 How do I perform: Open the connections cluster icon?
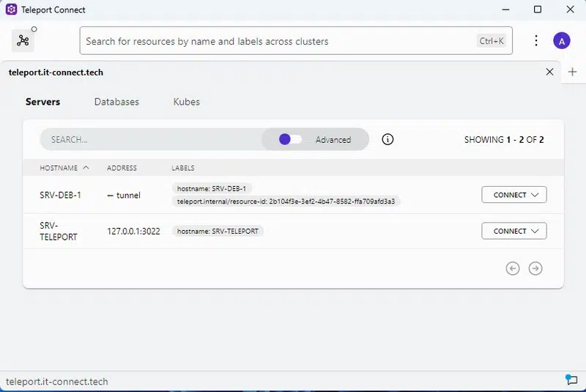point(23,41)
